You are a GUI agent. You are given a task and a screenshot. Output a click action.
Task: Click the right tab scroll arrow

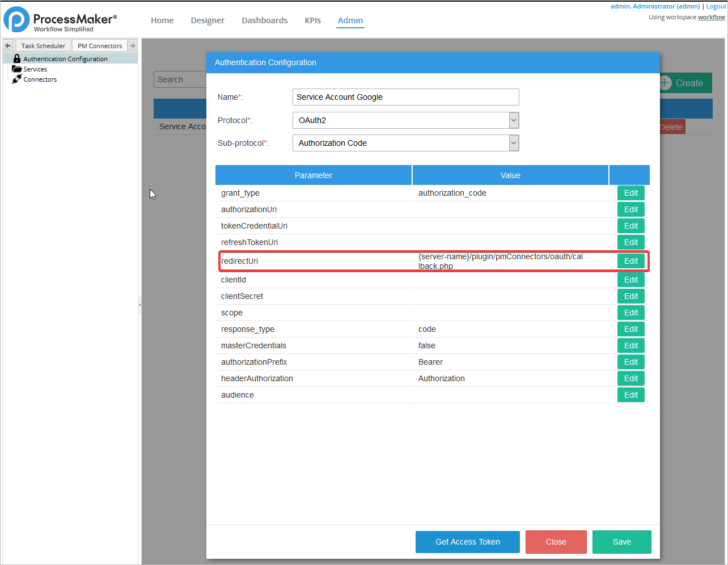click(x=133, y=45)
